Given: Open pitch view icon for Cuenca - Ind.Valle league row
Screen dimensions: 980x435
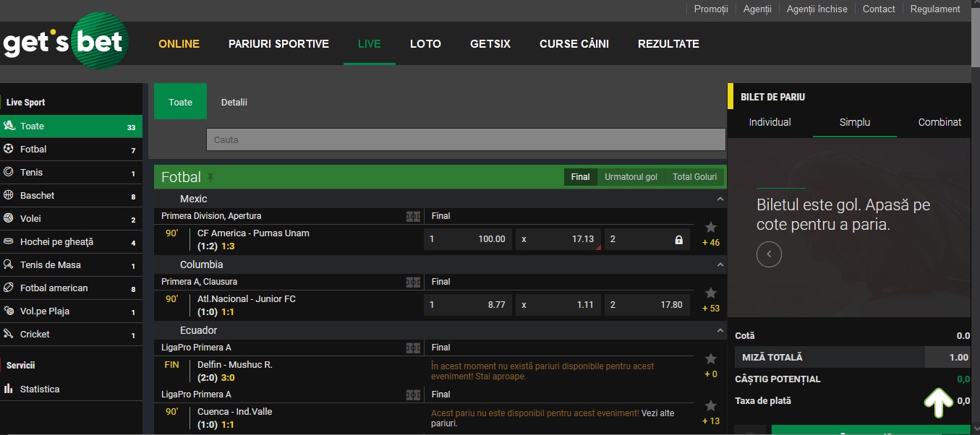Looking at the screenshot, I should pos(413,395).
